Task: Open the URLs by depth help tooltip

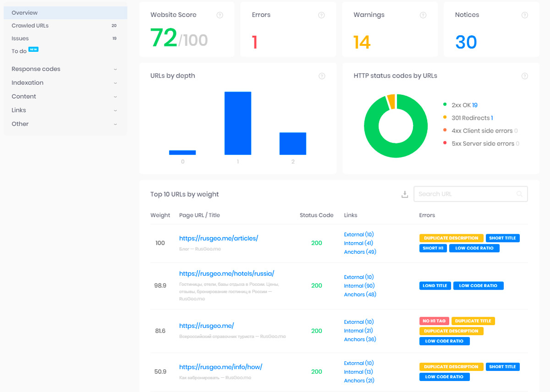Action: [322, 76]
